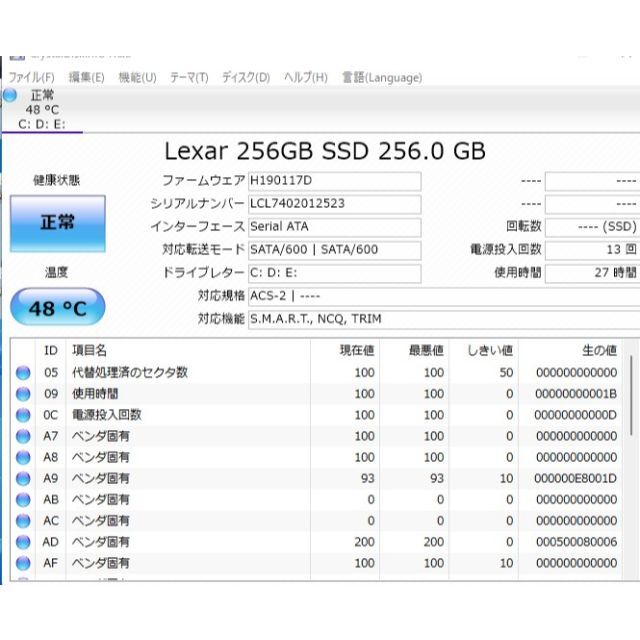Click the status orb for row 05
640x640 pixels.
pos(23,373)
